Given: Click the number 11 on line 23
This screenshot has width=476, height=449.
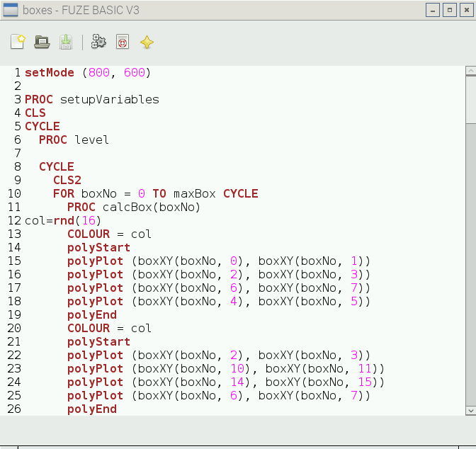Looking at the screenshot, I should [x=365, y=368].
